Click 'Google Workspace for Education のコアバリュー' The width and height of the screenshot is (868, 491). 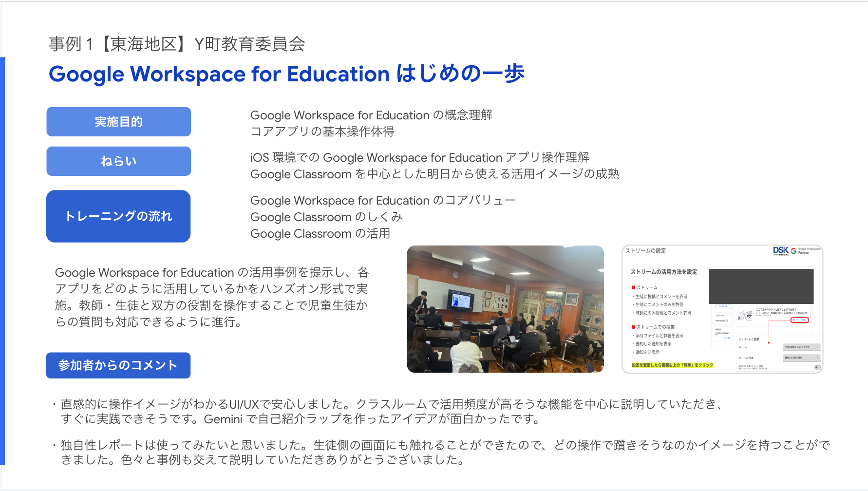point(383,200)
